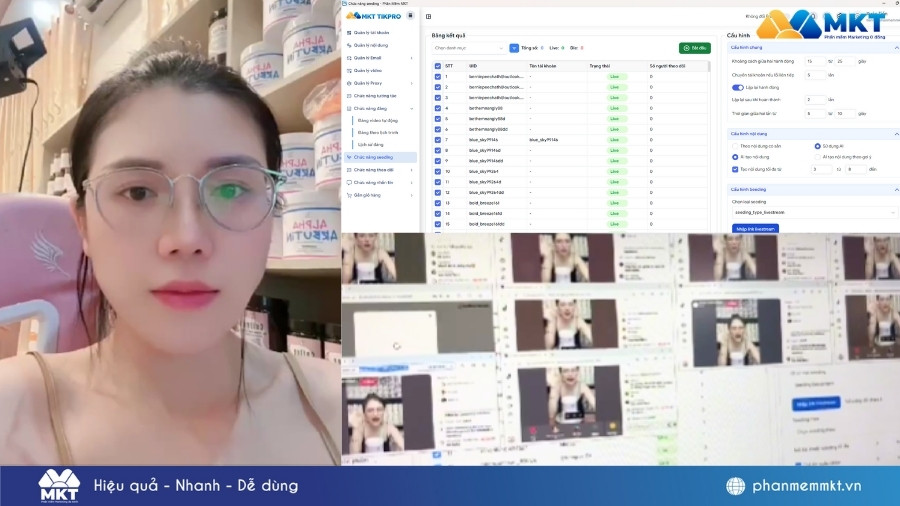Image resolution: width=900 pixels, height=506 pixels.
Task: Collapse the Cấu hình nội dung section
Action: [896, 134]
